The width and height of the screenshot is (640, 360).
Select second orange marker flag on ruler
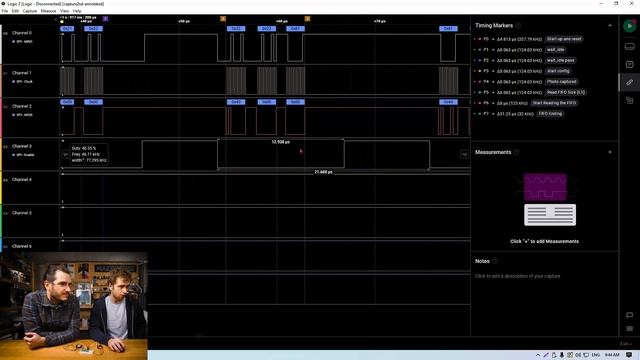307,19
